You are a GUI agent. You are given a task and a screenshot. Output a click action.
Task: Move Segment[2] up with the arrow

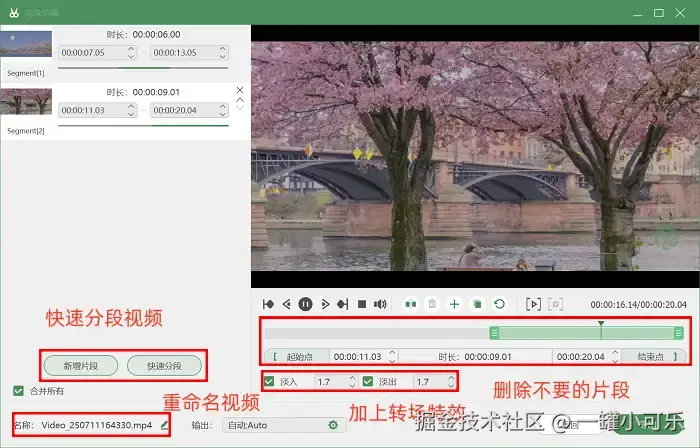240,100
